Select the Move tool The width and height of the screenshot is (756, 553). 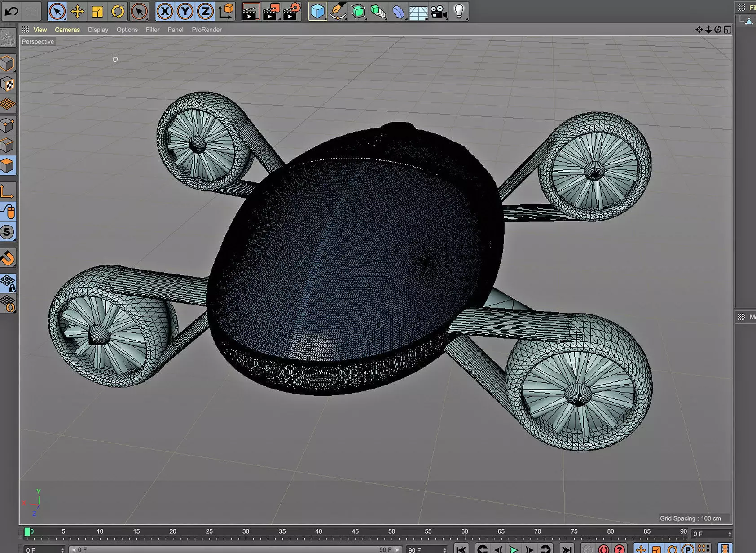click(77, 11)
